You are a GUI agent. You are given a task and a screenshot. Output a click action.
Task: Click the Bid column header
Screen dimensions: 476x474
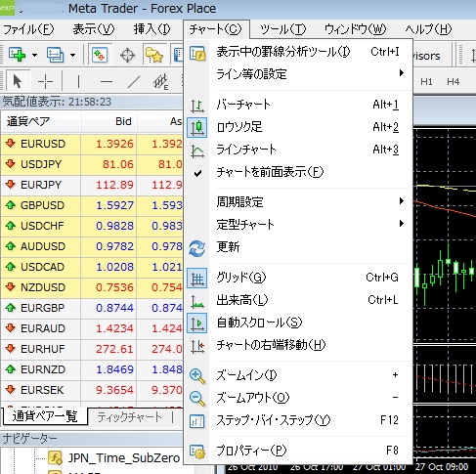coord(108,121)
